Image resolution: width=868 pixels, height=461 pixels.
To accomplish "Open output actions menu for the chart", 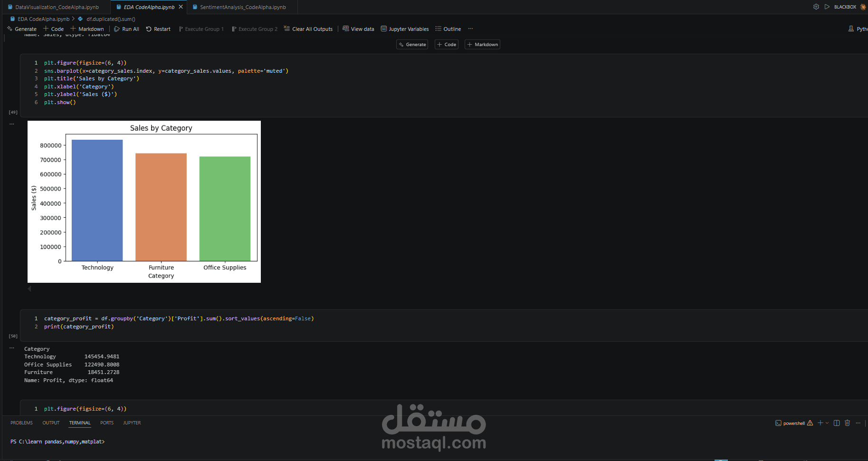I will [12, 124].
